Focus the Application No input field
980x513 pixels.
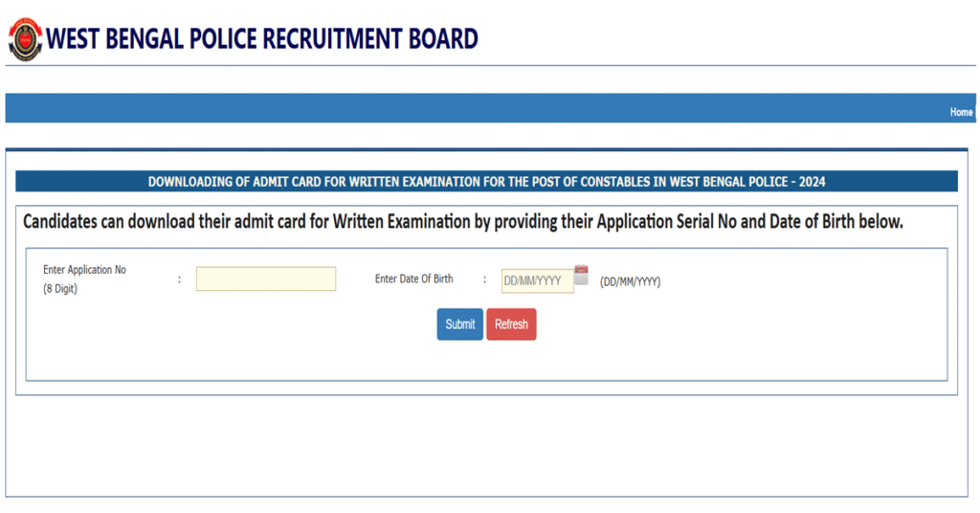click(266, 279)
